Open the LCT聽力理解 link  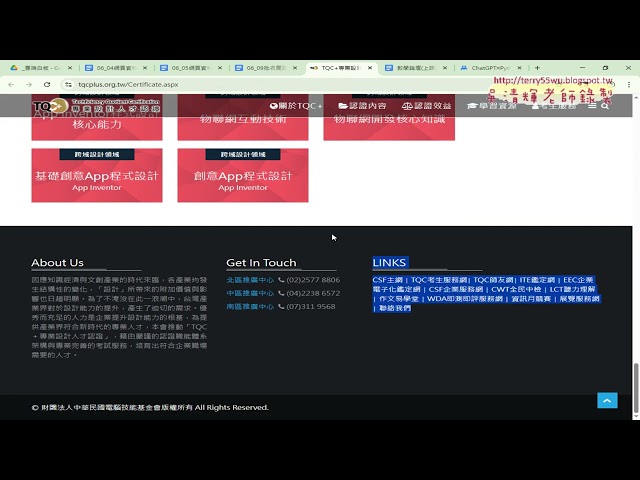point(572,289)
